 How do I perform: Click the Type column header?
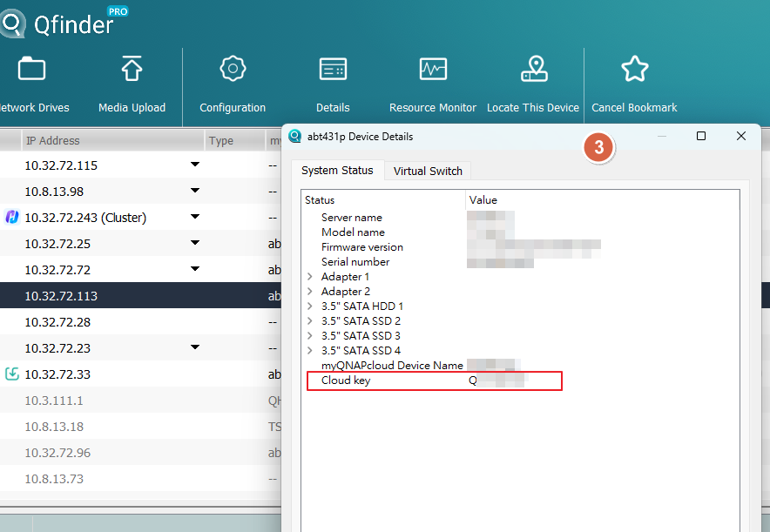click(x=221, y=140)
